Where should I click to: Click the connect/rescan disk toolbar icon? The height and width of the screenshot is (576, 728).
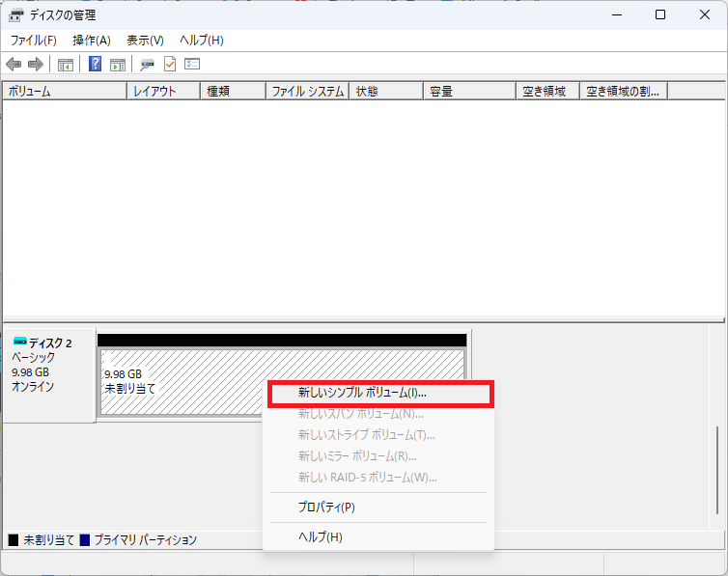(x=147, y=65)
